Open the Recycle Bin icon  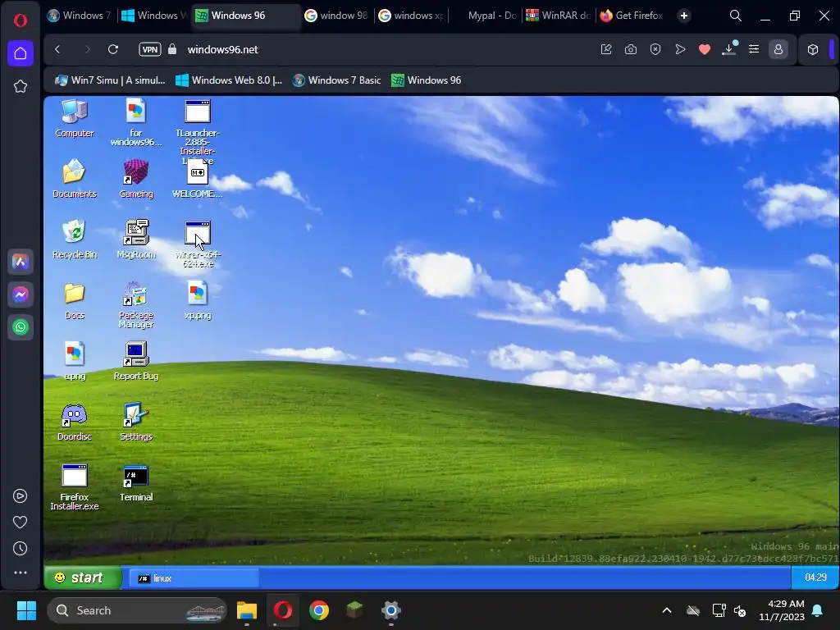pyautogui.click(x=75, y=240)
